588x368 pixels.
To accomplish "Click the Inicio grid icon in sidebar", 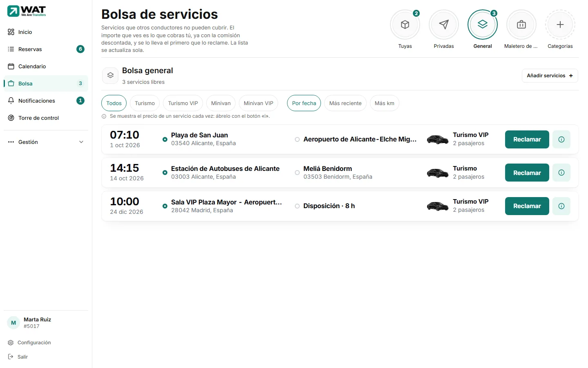I will [11, 32].
